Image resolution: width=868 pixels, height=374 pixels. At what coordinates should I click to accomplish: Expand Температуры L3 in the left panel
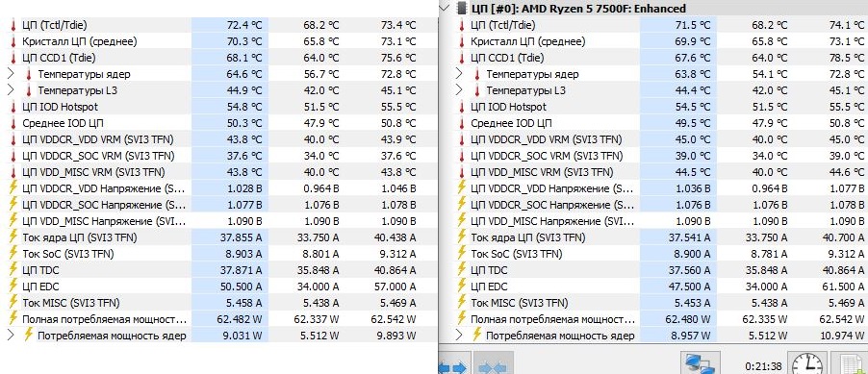(x=11, y=90)
